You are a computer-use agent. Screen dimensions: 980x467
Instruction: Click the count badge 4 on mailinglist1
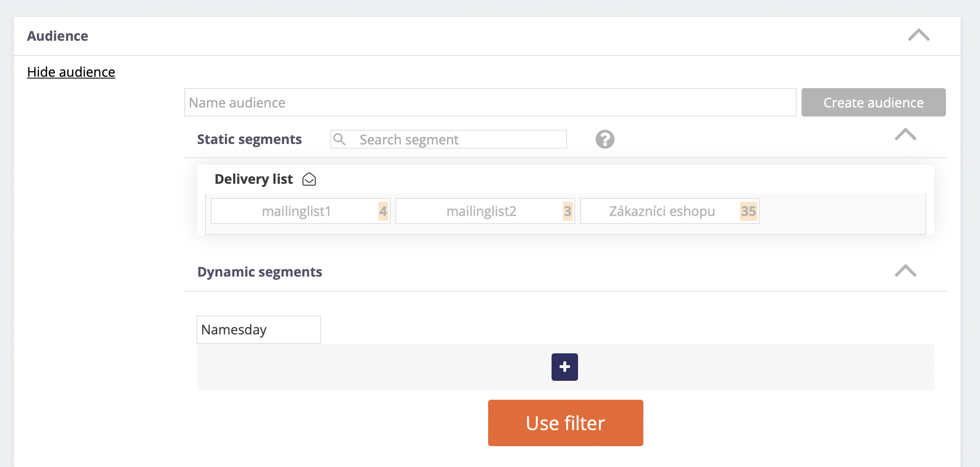click(x=383, y=211)
